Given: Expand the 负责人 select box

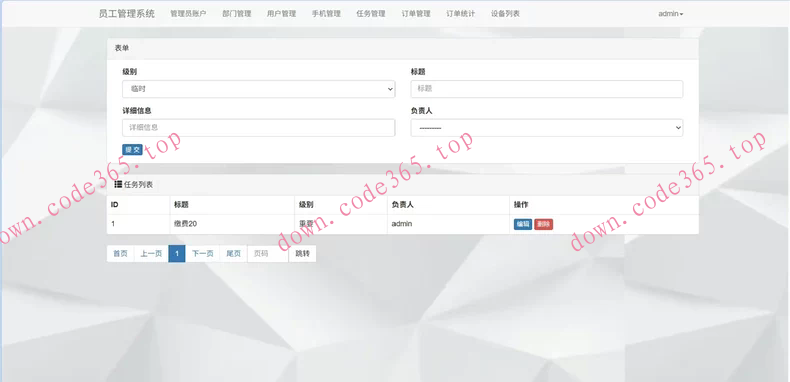Looking at the screenshot, I should pos(547,128).
